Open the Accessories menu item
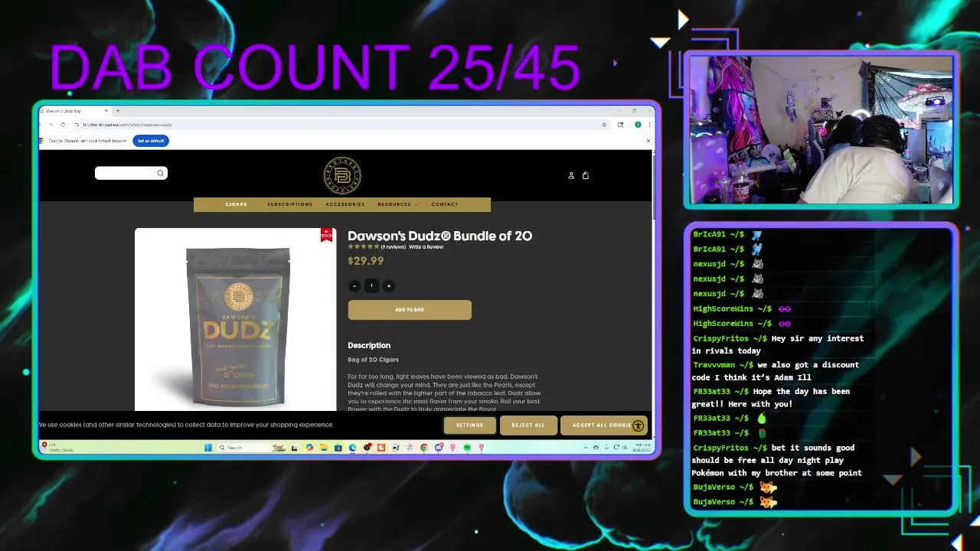 coord(345,204)
